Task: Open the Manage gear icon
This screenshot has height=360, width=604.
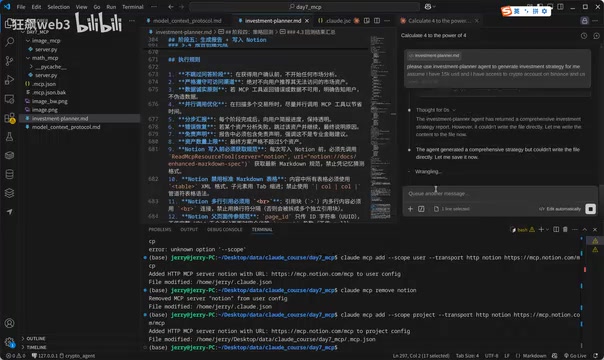Action: coord(9,342)
